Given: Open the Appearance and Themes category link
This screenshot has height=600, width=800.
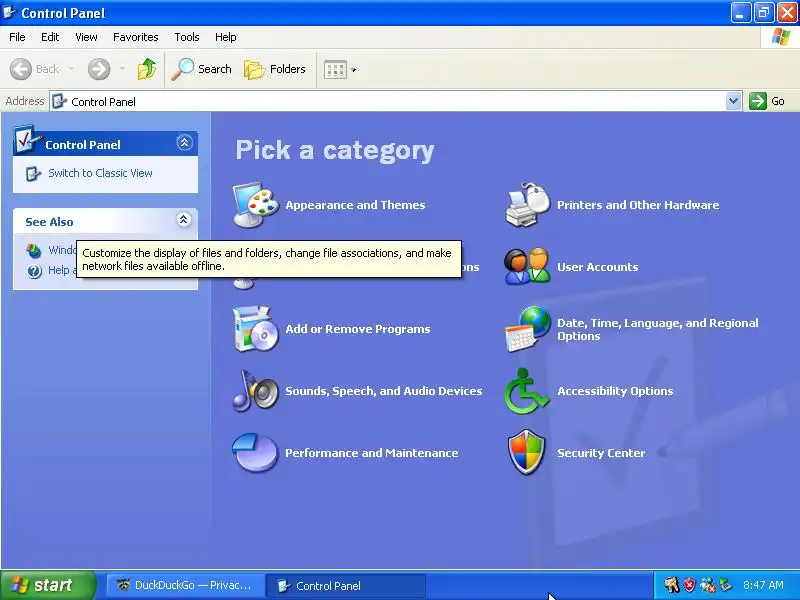Looking at the screenshot, I should [355, 205].
